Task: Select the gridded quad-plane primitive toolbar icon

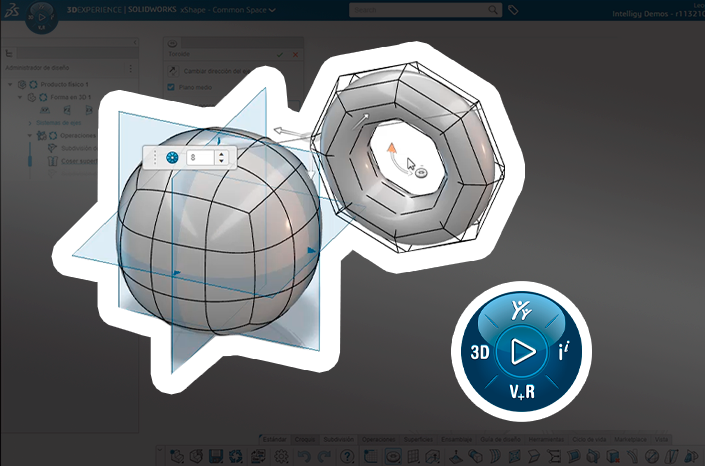Action: [413, 456]
